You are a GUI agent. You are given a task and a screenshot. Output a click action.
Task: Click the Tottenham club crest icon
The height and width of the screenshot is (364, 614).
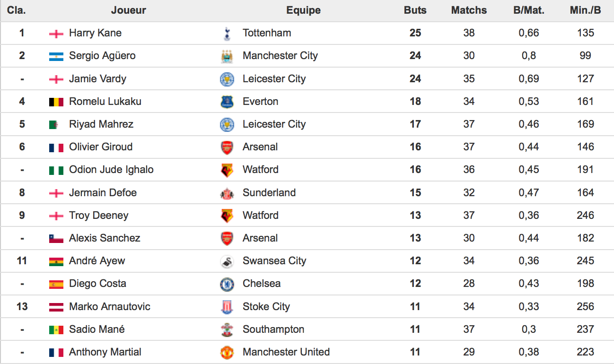point(227,33)
